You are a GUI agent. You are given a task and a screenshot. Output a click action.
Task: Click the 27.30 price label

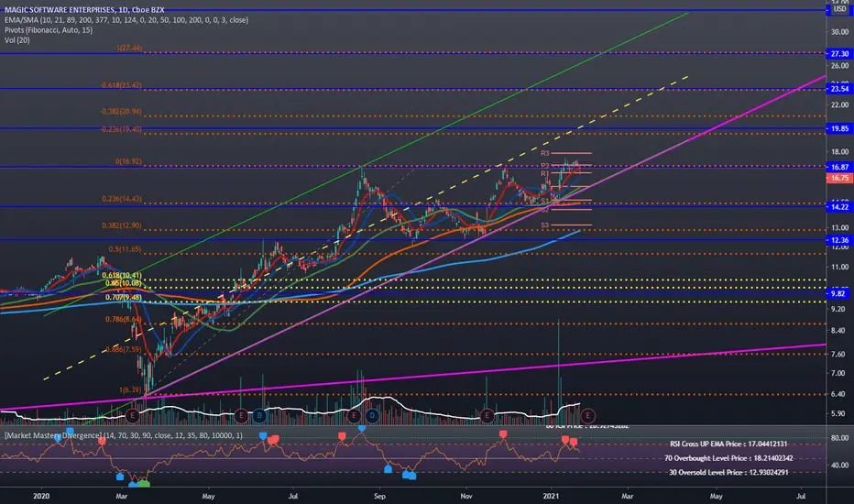(x=839, y=53)
